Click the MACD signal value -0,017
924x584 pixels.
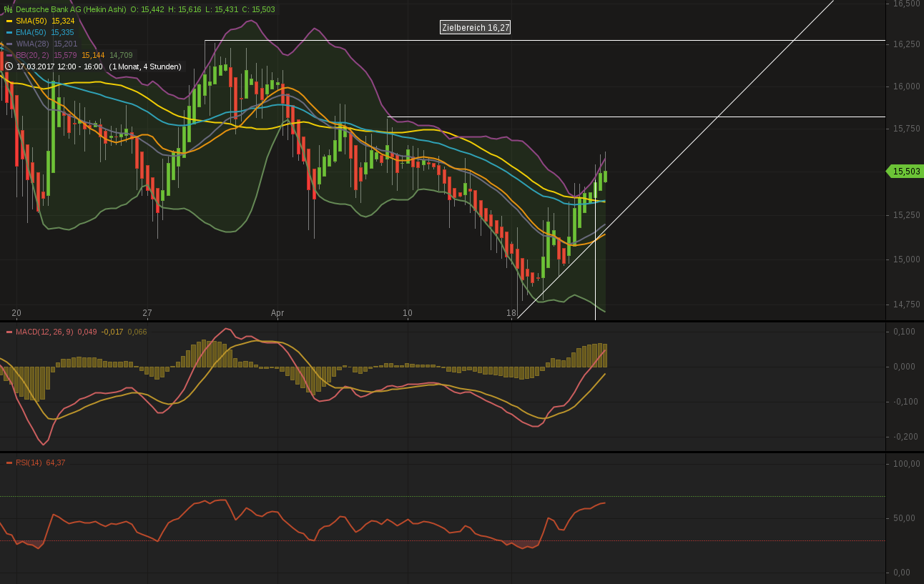coord(112,332)
